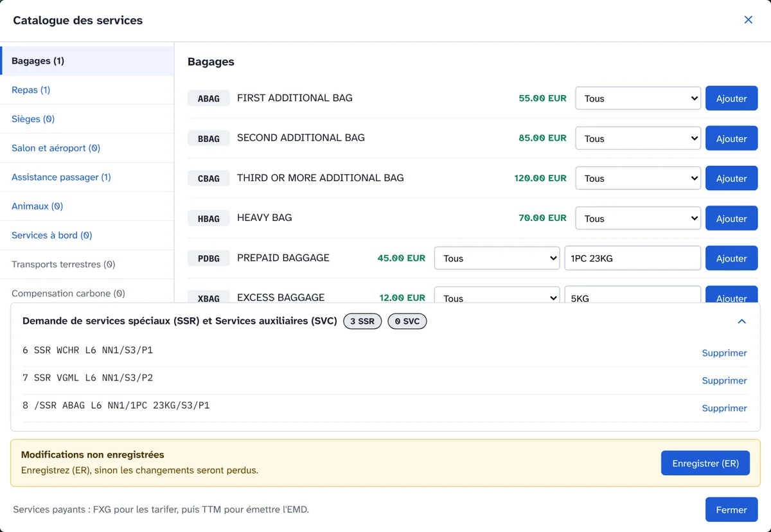Delete the SSR VGML line
Viewport: 771px width, 532px height.
(724, 380)
